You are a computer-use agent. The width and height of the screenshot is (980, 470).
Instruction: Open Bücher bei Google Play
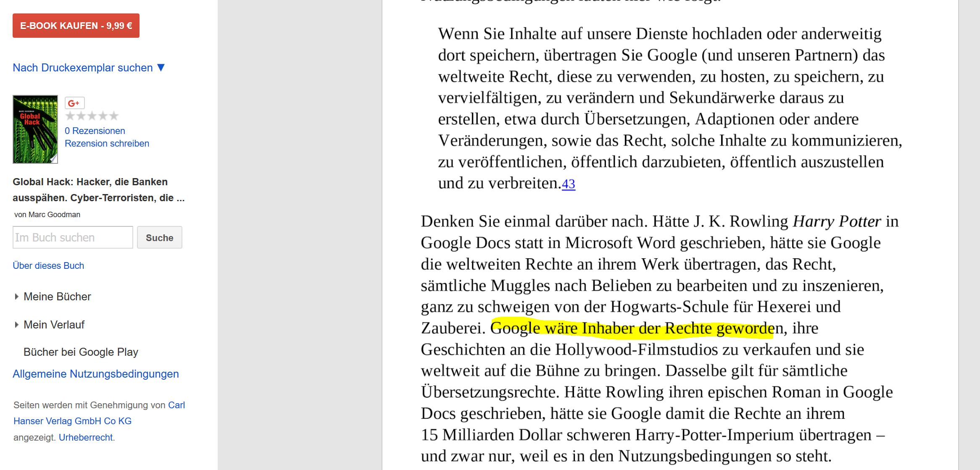(81, 352)
